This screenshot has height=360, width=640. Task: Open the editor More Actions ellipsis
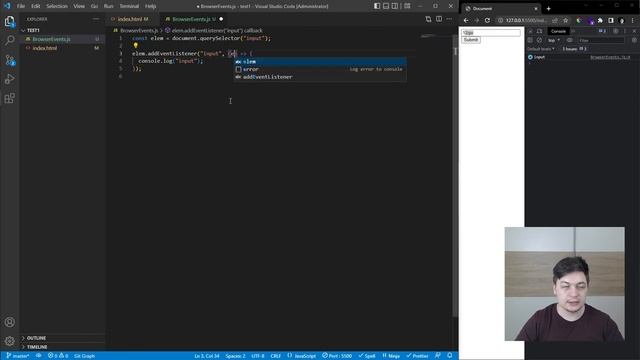pos(449,19)
